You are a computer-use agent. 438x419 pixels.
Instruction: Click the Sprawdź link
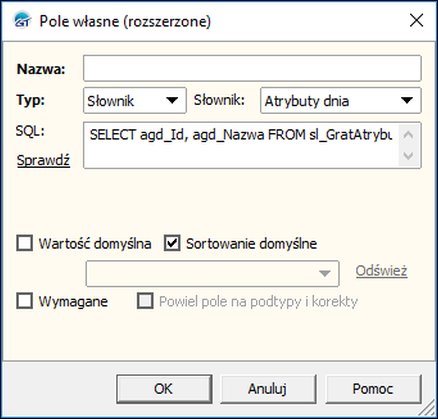[x=43, y=160]
